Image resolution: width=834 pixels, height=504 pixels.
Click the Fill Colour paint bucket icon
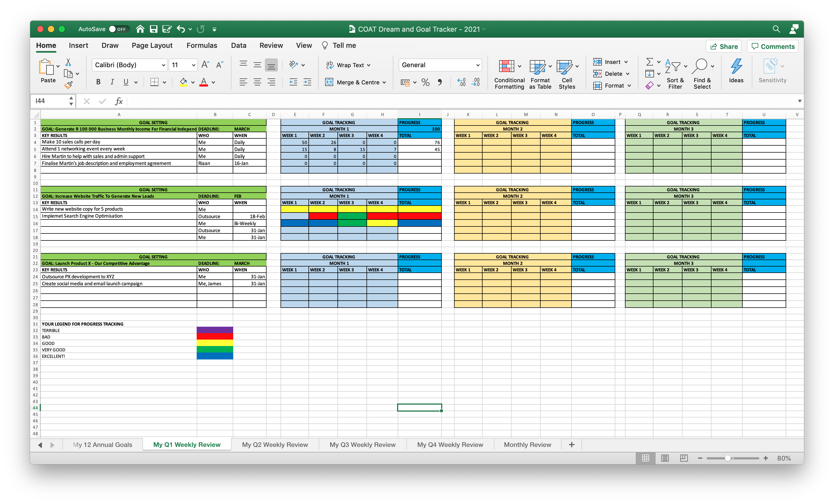pos(183,82)
